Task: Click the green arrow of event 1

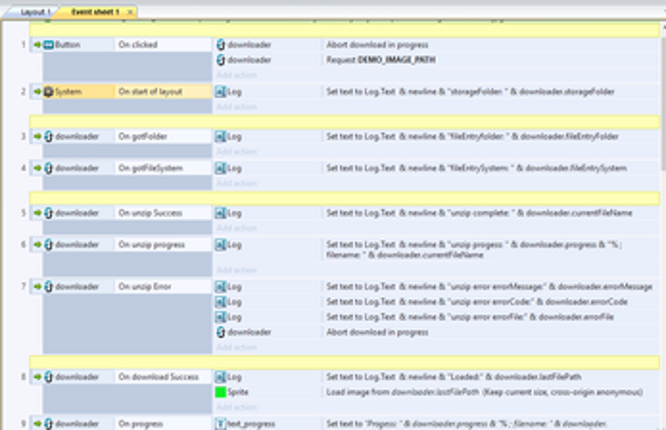Action: coord(38,45)
